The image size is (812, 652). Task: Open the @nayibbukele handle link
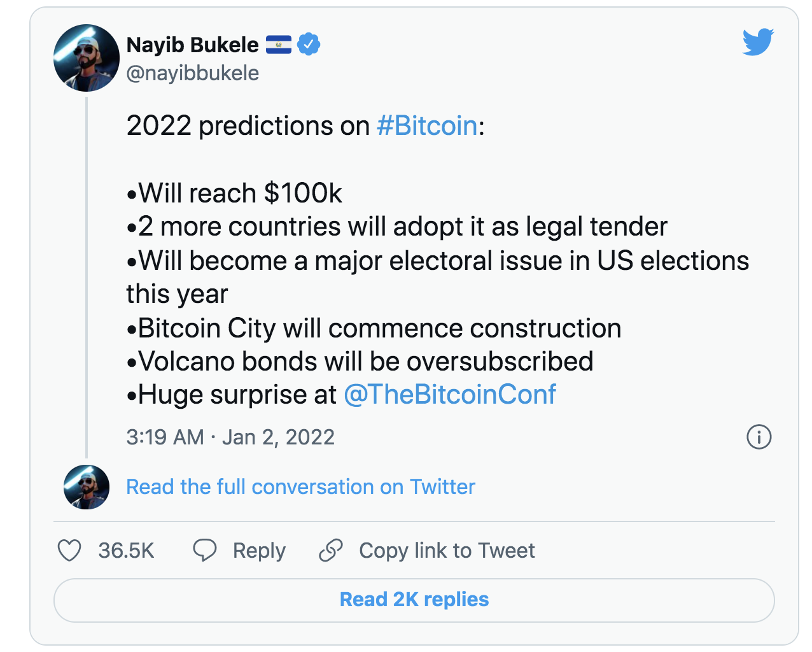192,73
